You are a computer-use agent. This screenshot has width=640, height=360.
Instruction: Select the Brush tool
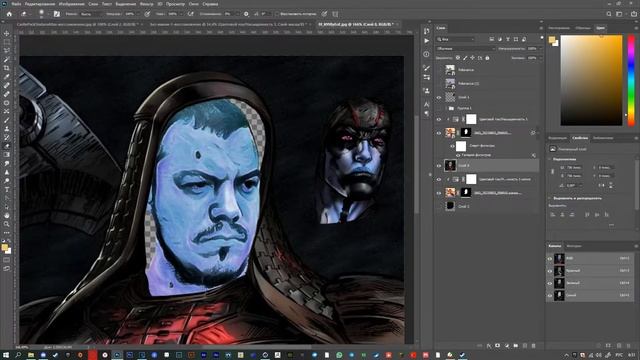7,120
